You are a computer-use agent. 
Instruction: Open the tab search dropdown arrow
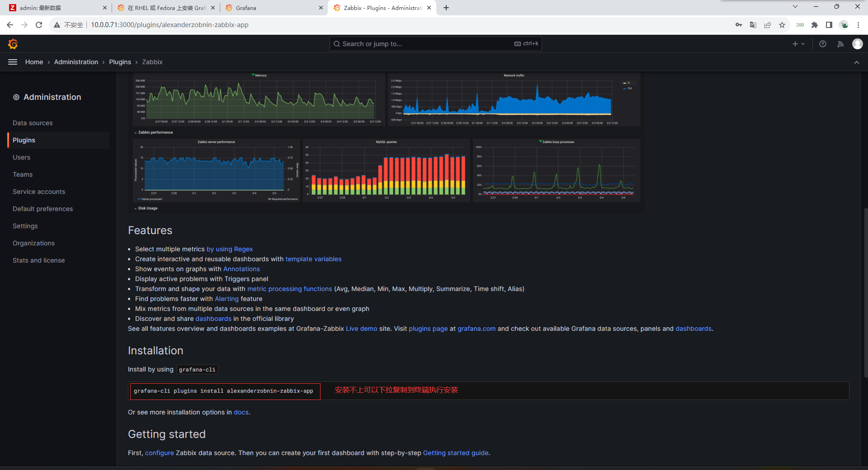tap(795, 6)
